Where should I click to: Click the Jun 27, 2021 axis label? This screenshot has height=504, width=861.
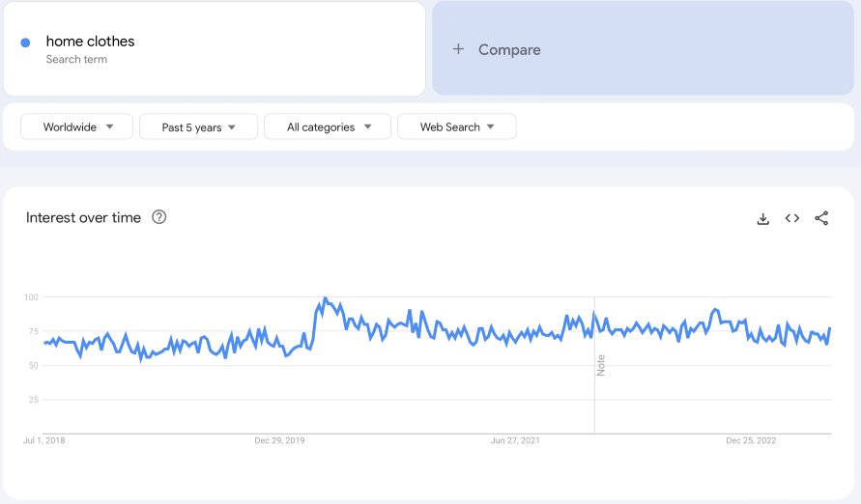(515, 440)
